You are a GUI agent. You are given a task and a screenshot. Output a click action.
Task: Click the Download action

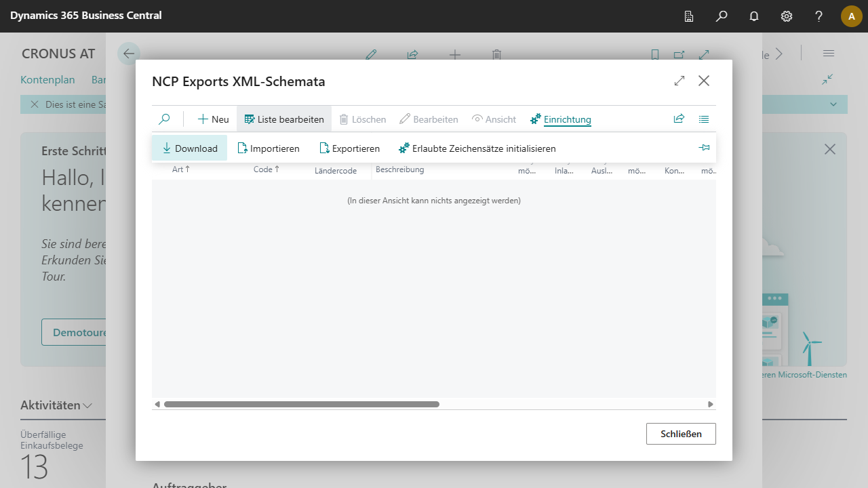(x=190, y=148)
